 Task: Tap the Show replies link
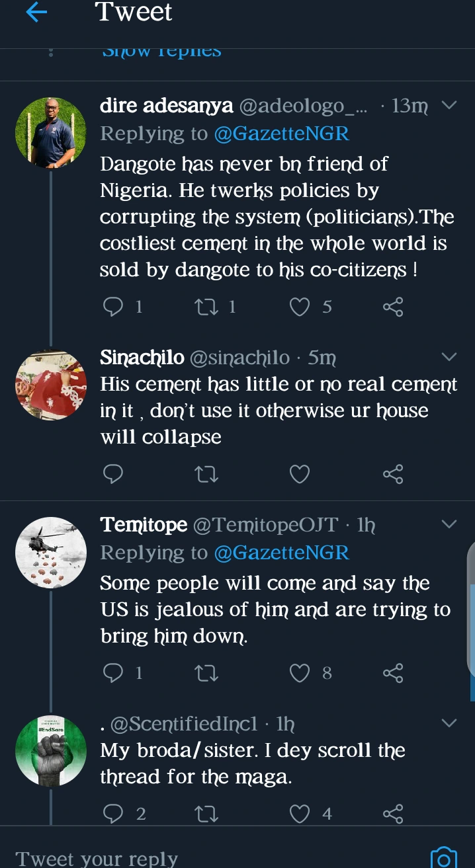161,50
